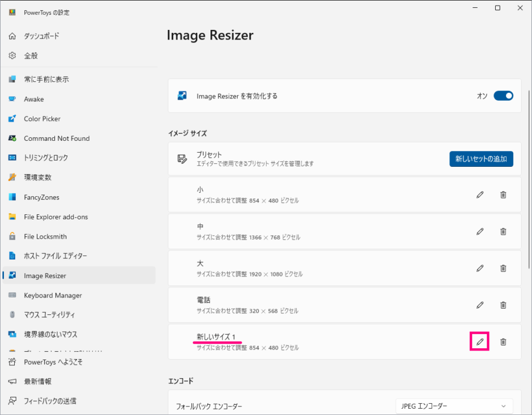The width and height of the screenshot is (532, 415).
Task: Select FancyZones in the sidebar
Action: 79,197
